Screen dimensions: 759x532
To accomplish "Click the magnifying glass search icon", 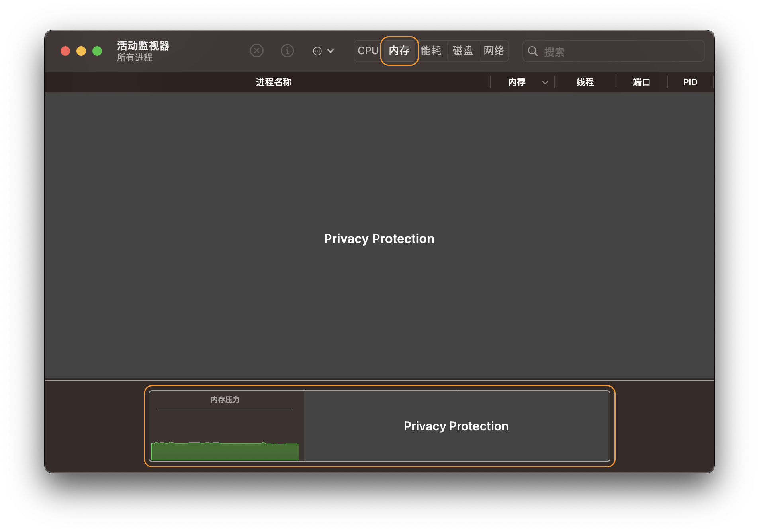I will coord(533,51).
